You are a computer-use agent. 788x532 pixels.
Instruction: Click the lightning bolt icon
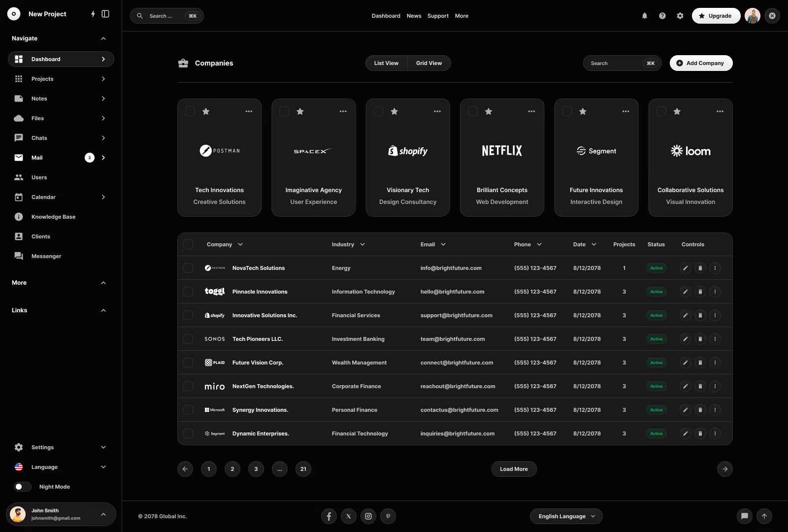93,14
